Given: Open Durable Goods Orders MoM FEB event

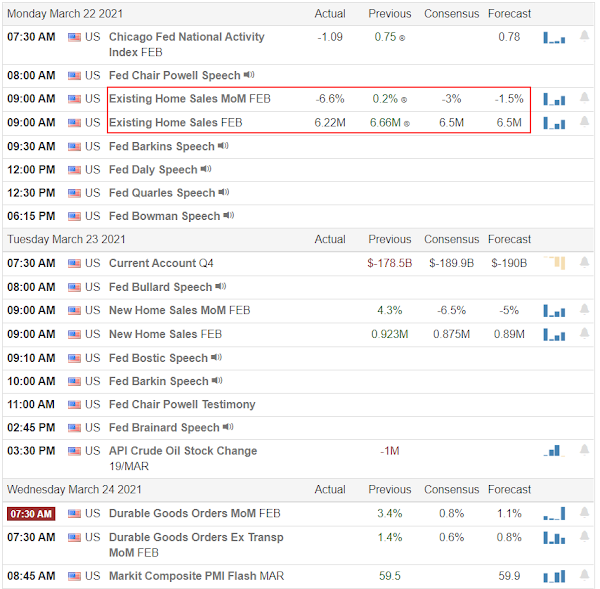Looking at the screenshot, I should (195, 513).
